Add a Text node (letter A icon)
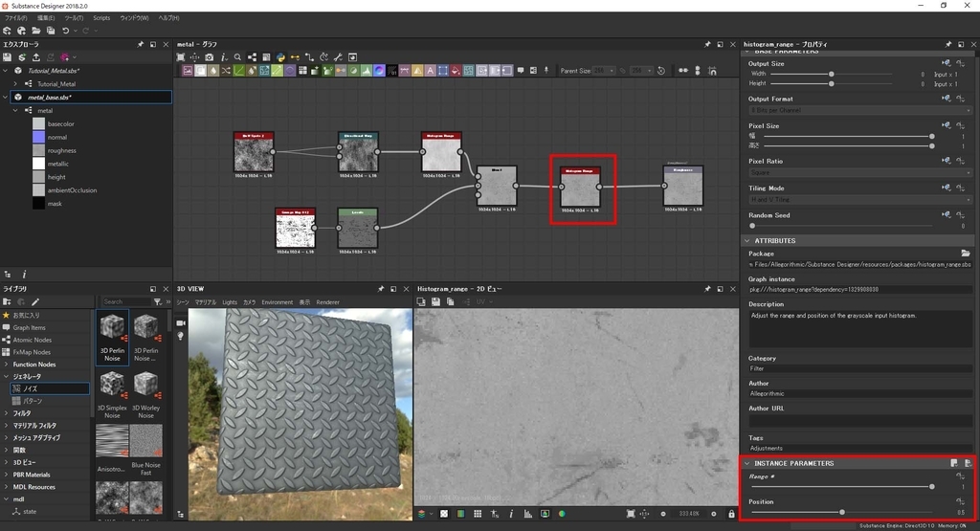Screen dimensions: 980x531 [430, 71]
